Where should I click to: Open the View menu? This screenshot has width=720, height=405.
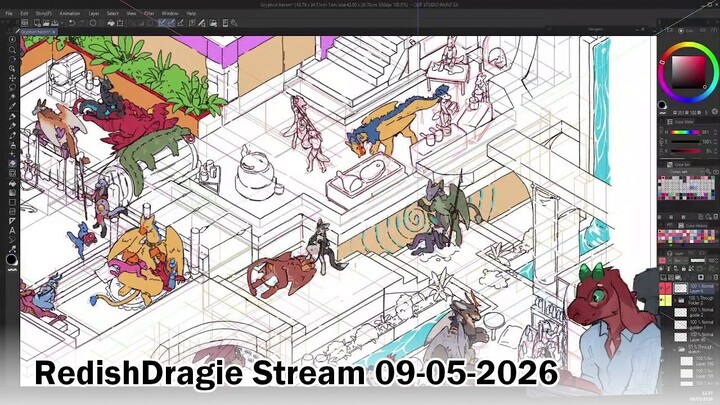[x=131, y=13]
